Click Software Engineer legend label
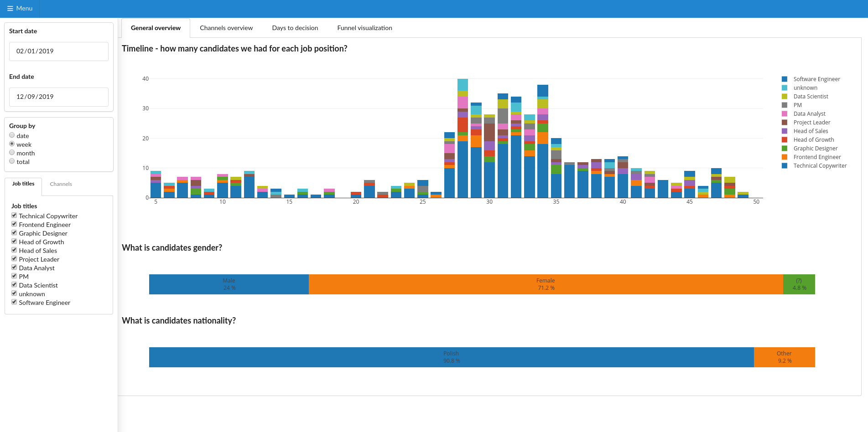868x432 pixels. point(816,79)
